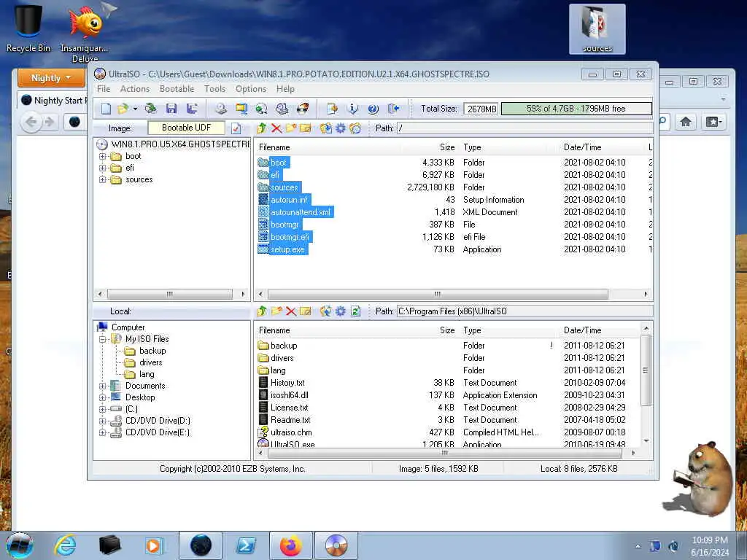Click the New Folder icon in the Image toolbar
Image resolution: width=747 pixels, height=560 pixels.
(291, 128)
